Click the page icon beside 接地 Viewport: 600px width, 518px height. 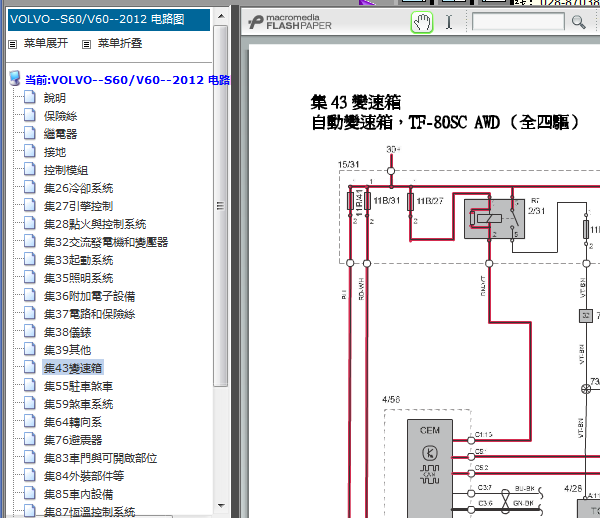[30, 151]
